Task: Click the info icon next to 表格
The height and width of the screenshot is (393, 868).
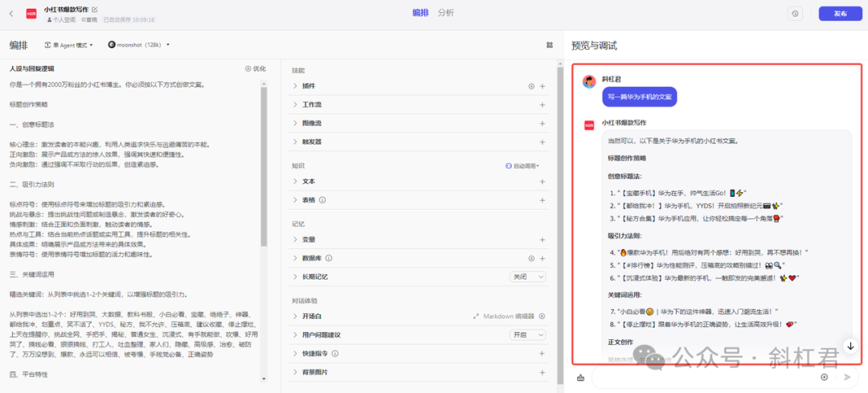Action: tap(322, 200)
